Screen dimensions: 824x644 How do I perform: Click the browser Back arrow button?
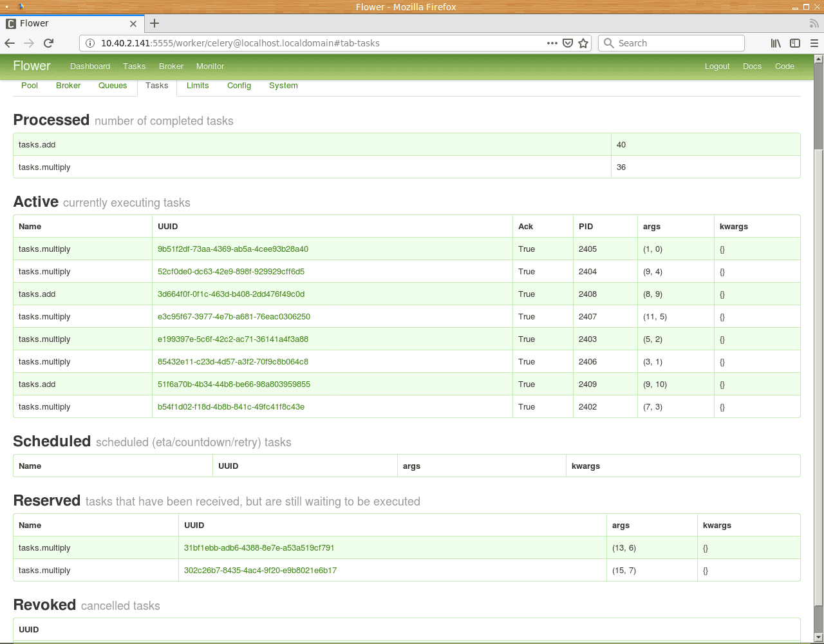click(10, 43)
